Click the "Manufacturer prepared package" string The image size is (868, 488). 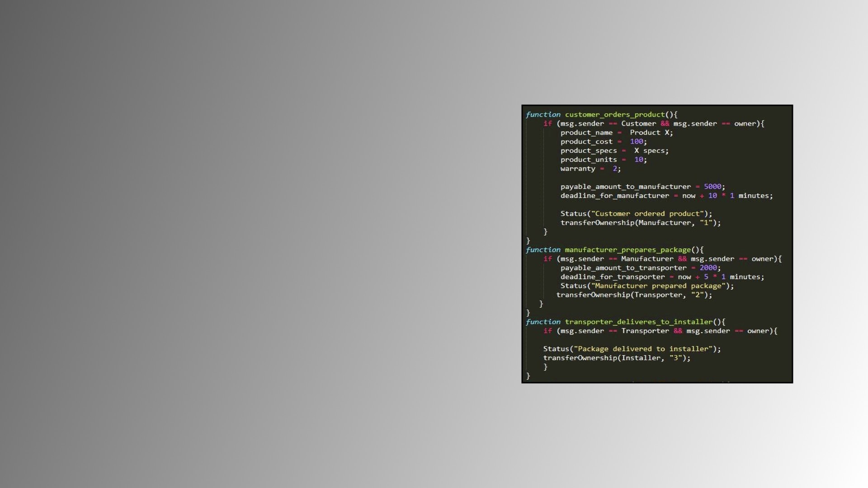(658, 286)
